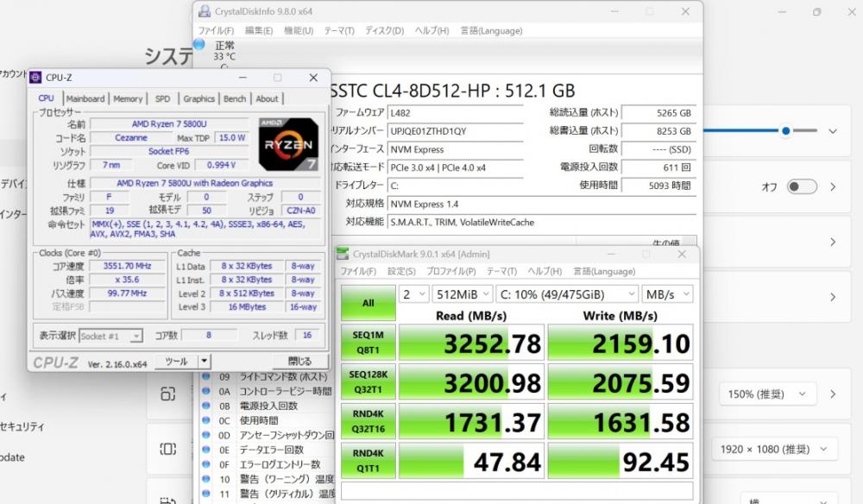Click the status dot of SMART row 0D
Viewport: 863px width, 504px height.
pyautogui.click(x=206, y=435)
